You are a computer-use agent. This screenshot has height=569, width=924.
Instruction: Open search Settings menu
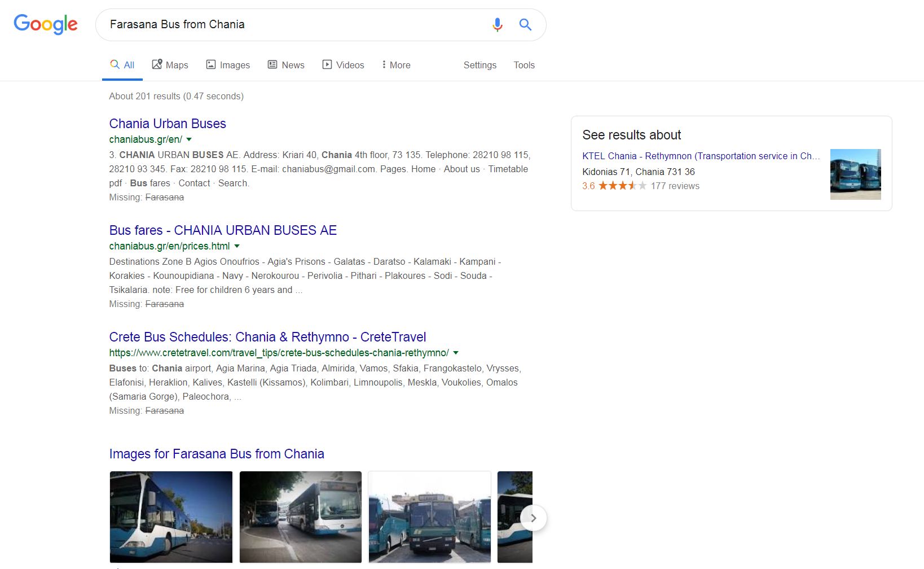coord(480,65)
